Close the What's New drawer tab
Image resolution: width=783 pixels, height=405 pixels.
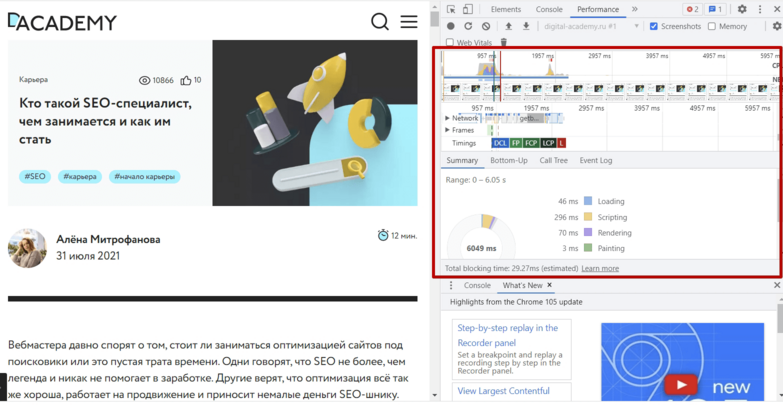point(549,285)
